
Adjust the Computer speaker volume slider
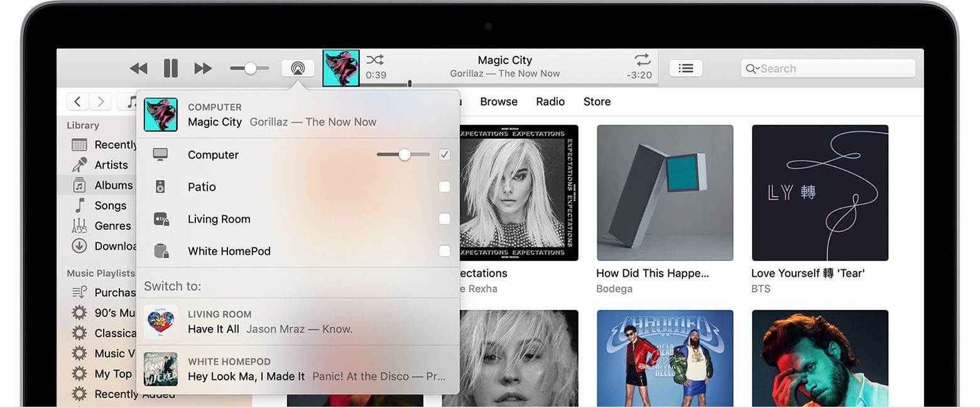(403, 154)
